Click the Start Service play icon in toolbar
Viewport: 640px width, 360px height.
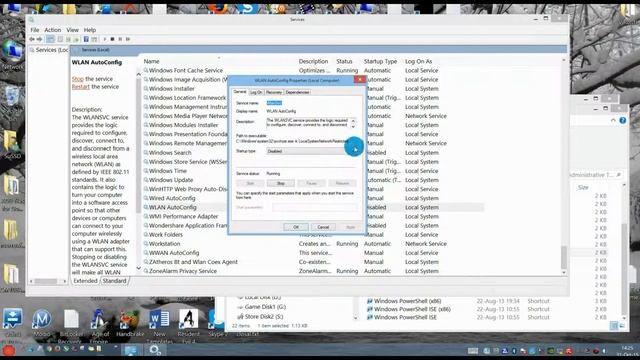[x=104, y=39]
